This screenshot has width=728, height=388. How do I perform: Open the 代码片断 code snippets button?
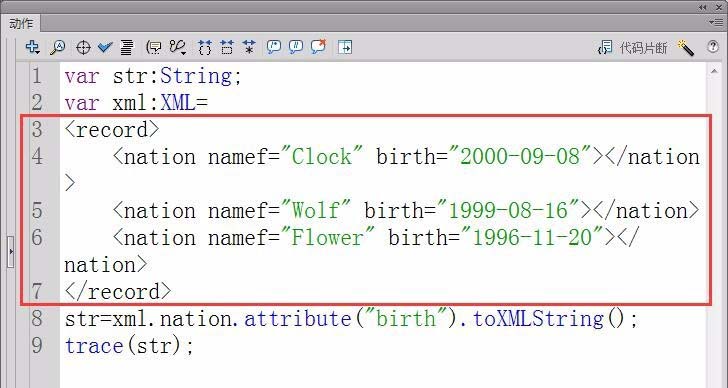pos(632,47)
